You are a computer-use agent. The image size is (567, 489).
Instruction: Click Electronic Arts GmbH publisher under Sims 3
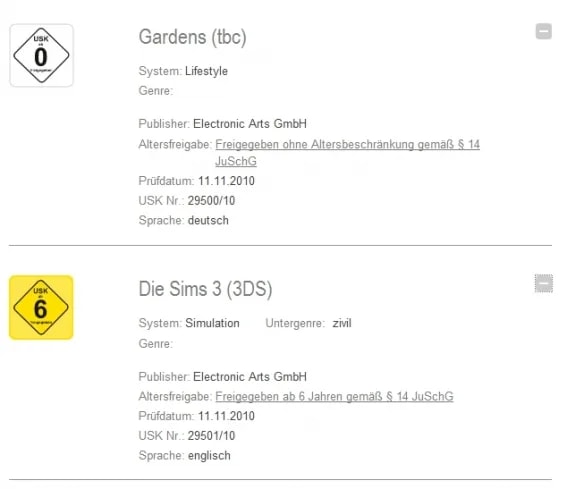coord(250,377)
